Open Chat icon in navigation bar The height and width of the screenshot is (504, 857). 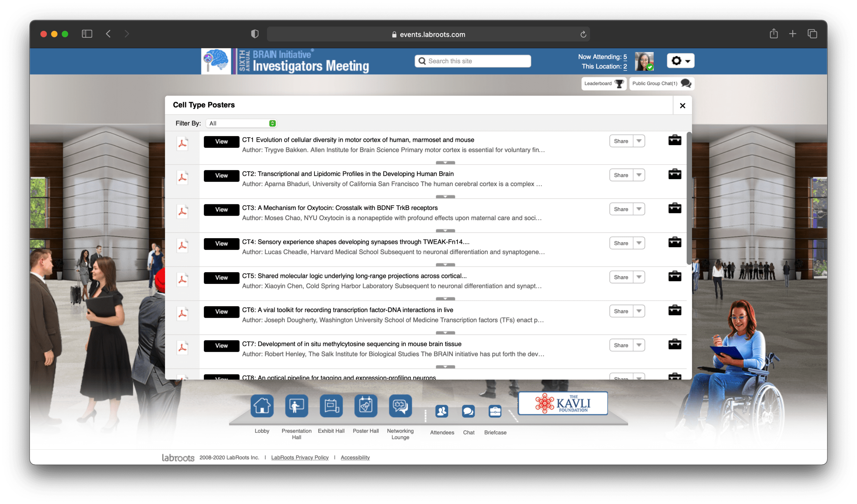[468, 412]
